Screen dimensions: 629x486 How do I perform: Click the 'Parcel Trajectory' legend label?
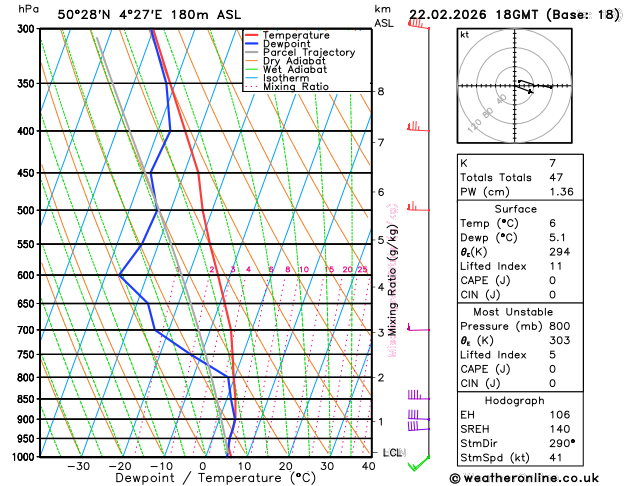pyautogui.click(x=309, y=53)
